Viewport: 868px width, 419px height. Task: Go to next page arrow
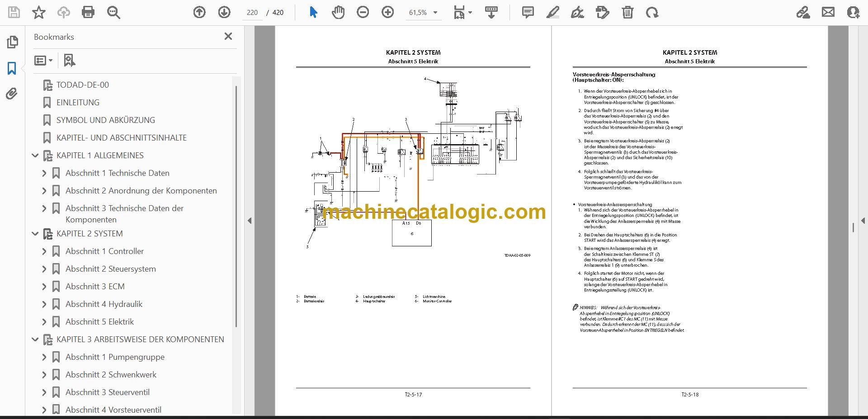point(224,12)
